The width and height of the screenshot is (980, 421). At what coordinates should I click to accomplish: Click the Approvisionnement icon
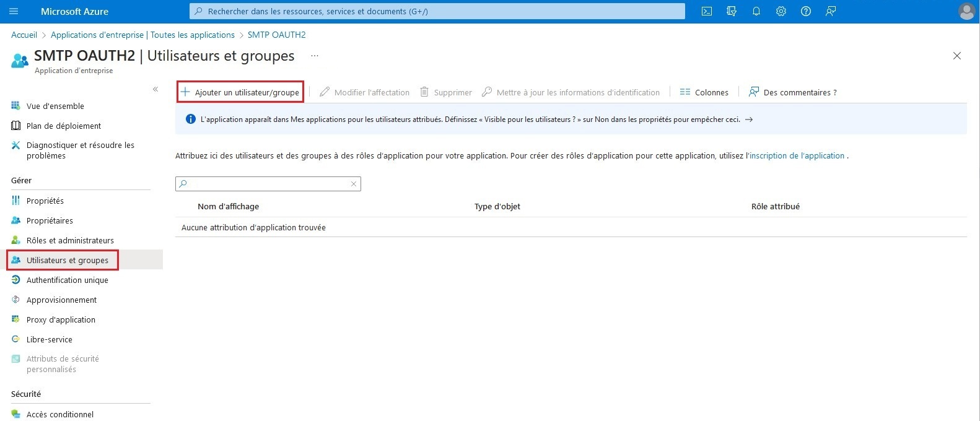(x=16, y=300)
